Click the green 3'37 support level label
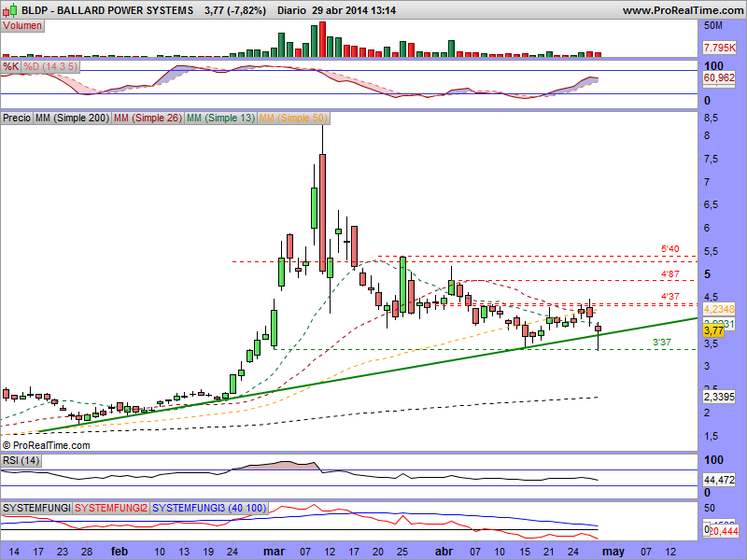This screenshot has height=560, width=747. (662, 342)
